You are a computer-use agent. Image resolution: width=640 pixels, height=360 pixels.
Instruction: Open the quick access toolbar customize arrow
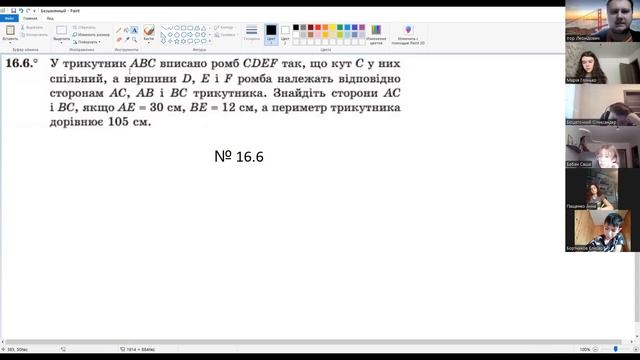click(x=34, y=11)
